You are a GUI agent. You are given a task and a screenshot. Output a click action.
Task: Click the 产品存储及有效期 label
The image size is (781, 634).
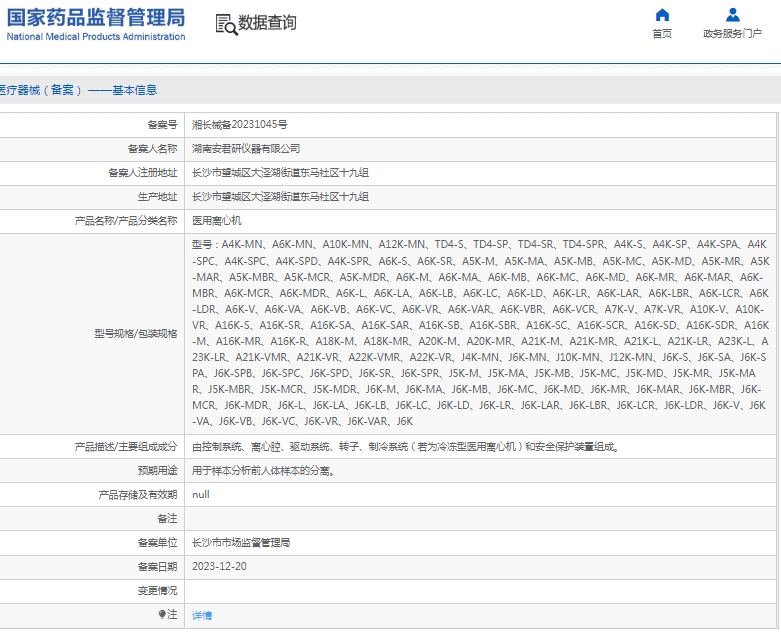coord(137,495)
